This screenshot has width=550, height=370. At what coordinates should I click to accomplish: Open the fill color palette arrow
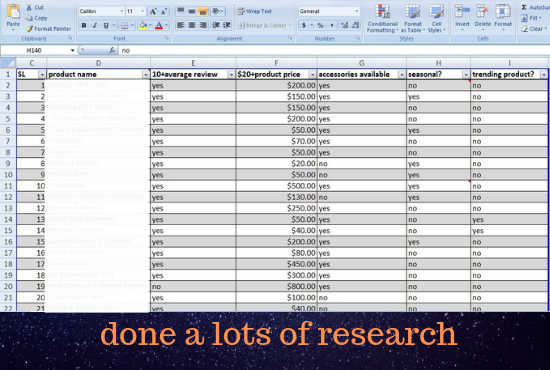coord(150,25)
